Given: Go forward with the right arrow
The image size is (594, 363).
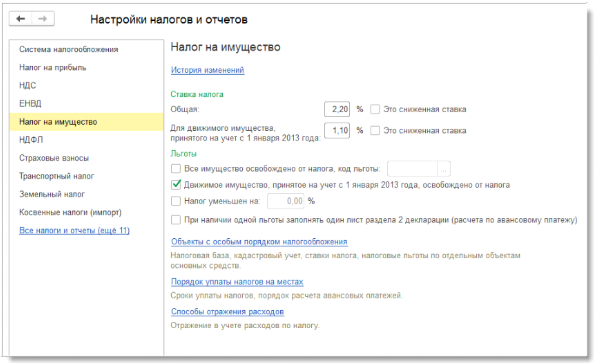Looking at the screenshot, I should coord(43,19).
